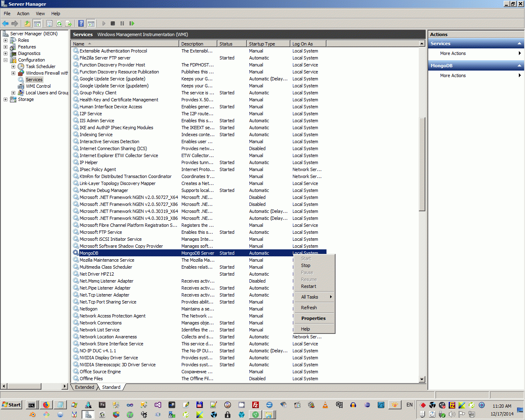This screenshot has height=420, width=525.
Task: Click the Wireshark fin taskbar icon
Action: click(381, 405)
